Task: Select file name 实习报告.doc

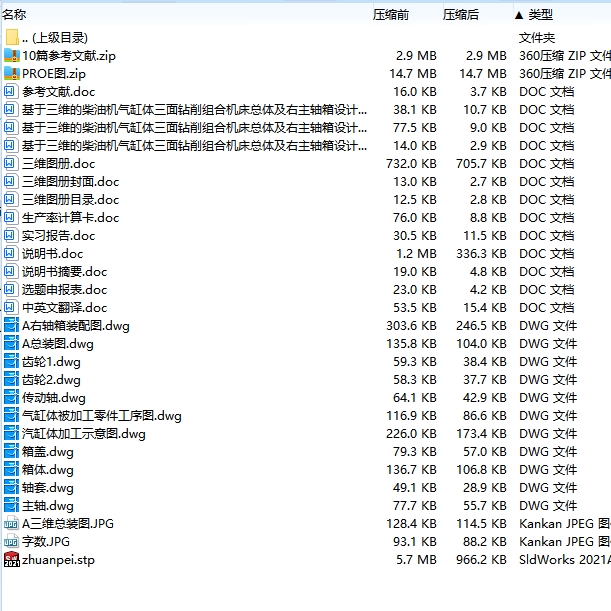Action: click(x=58, y=236)
